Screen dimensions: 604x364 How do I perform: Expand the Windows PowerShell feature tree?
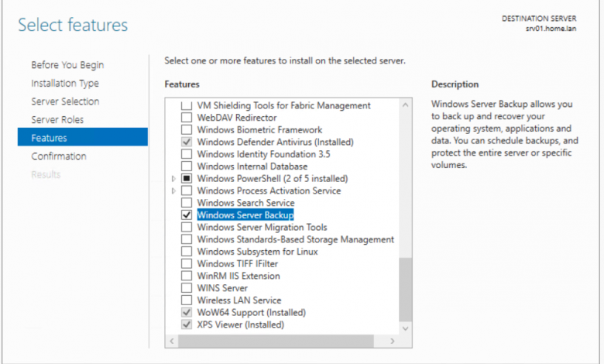173,179
